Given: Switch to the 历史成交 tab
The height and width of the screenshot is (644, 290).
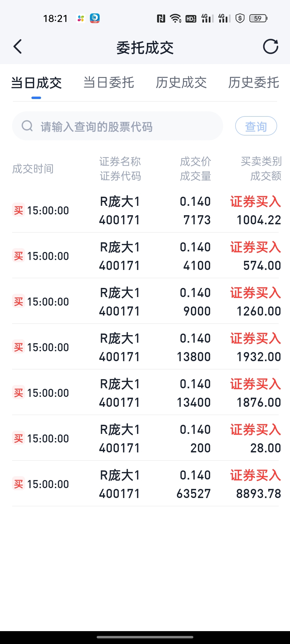Looking at the screenshot, I should [181, 82].
